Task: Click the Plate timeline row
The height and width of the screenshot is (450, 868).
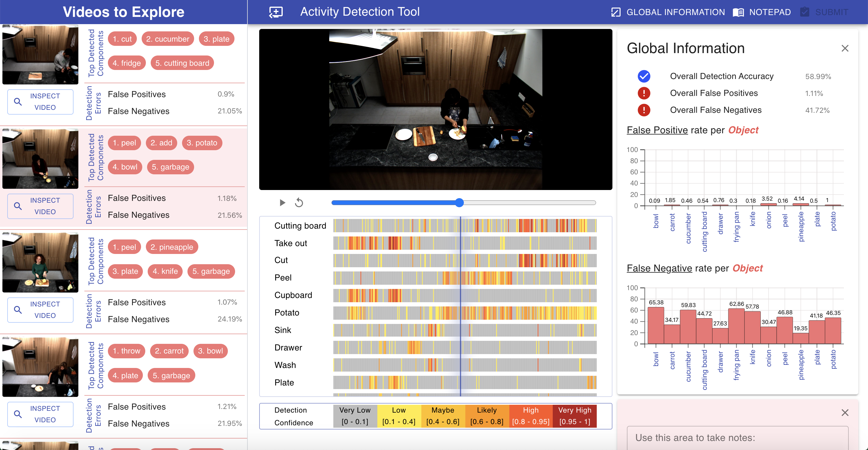Action: 465,382
